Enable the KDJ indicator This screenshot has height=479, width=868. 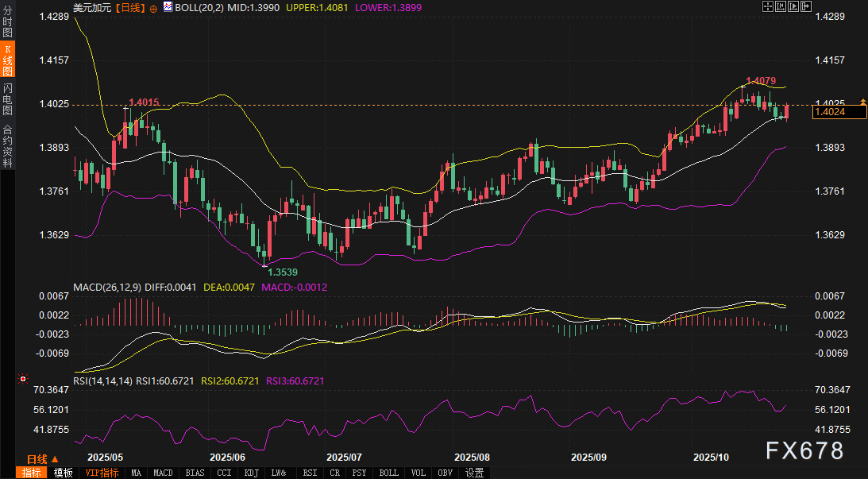pos(251,473)
